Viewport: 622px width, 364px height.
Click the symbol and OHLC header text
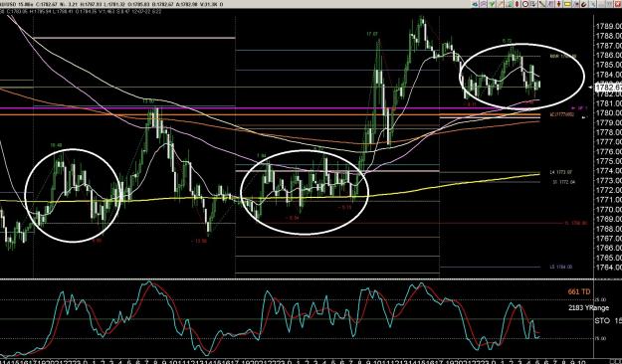click(x=111, y=4)
